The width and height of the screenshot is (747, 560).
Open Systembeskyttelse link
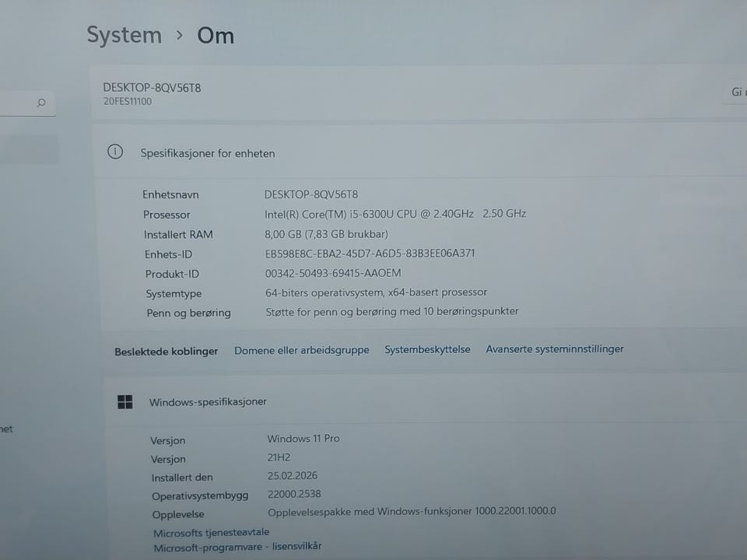427,349
